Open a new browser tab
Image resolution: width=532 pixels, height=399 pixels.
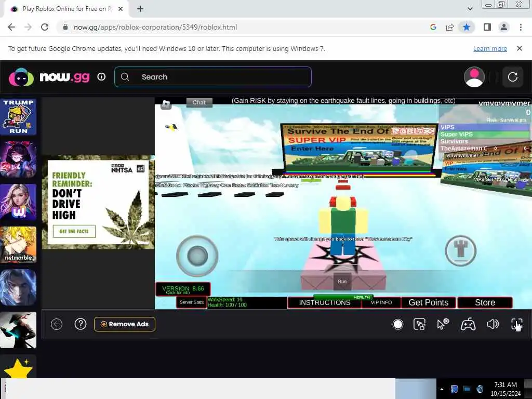click(x=140, y=9)
